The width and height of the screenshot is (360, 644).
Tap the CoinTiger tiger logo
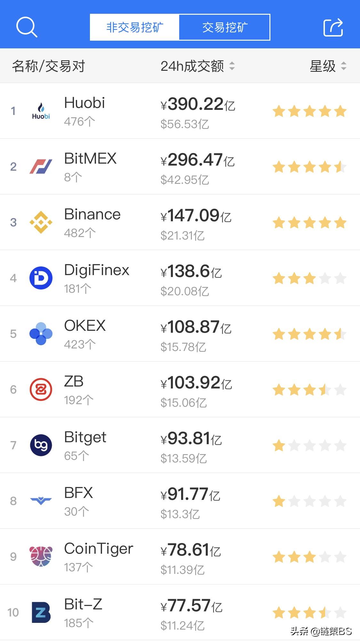pos(41,557)
